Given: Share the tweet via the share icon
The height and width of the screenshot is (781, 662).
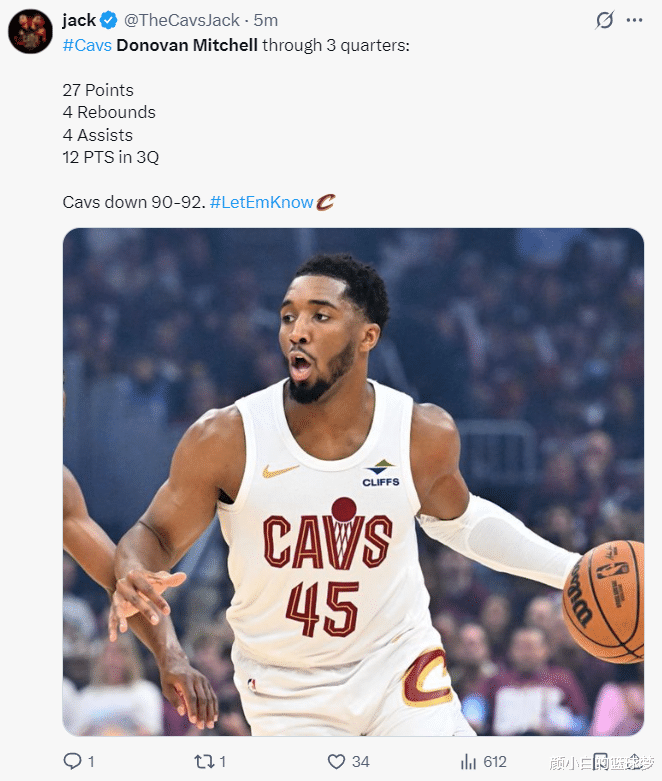Looking at the screenshot, I should [633, 761].
